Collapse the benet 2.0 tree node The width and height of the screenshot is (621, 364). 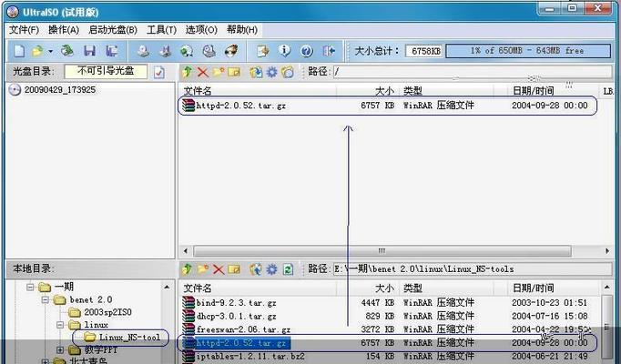pyautogui.click(x=46, y=300)
